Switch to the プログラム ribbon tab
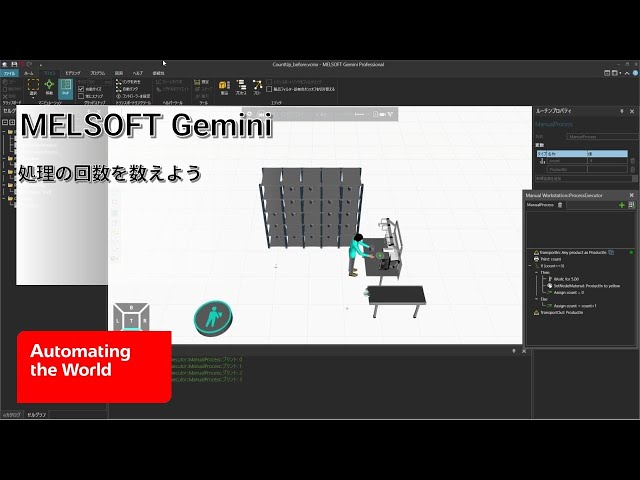The height and width of the screenshot is (480, 640). click(98, 73)
